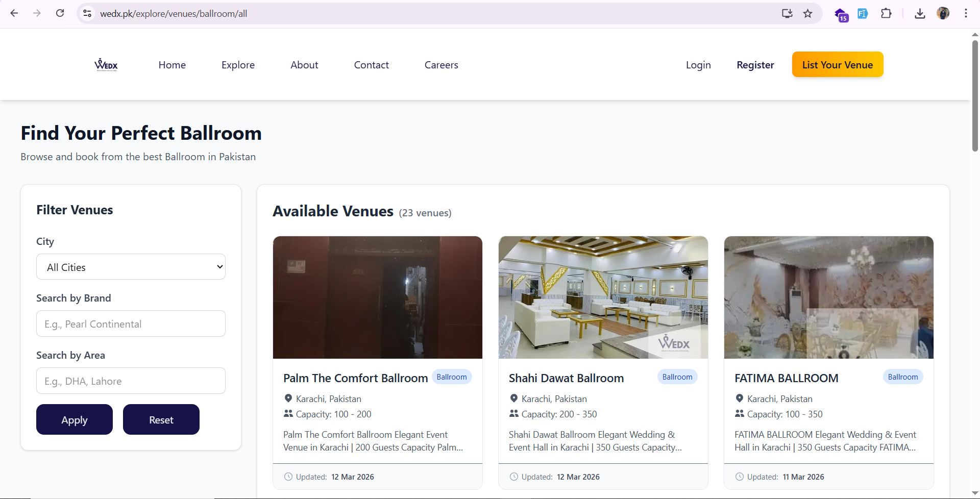The image size is (980, 499).
Task: Open the About page
Action: pos(304,65)
